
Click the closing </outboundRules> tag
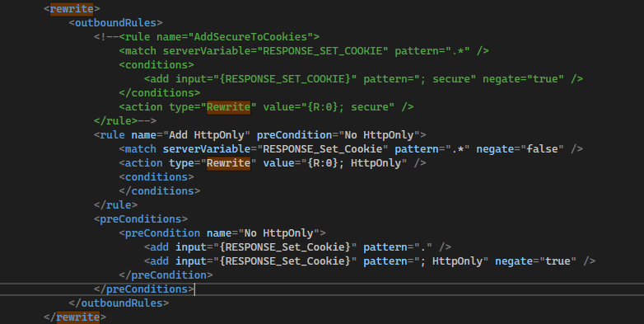coord(119,303)
